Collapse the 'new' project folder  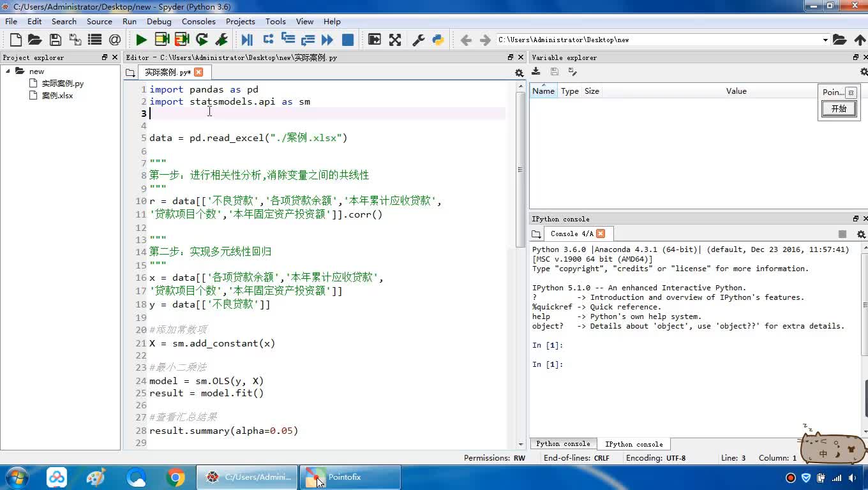click(8, 71)
